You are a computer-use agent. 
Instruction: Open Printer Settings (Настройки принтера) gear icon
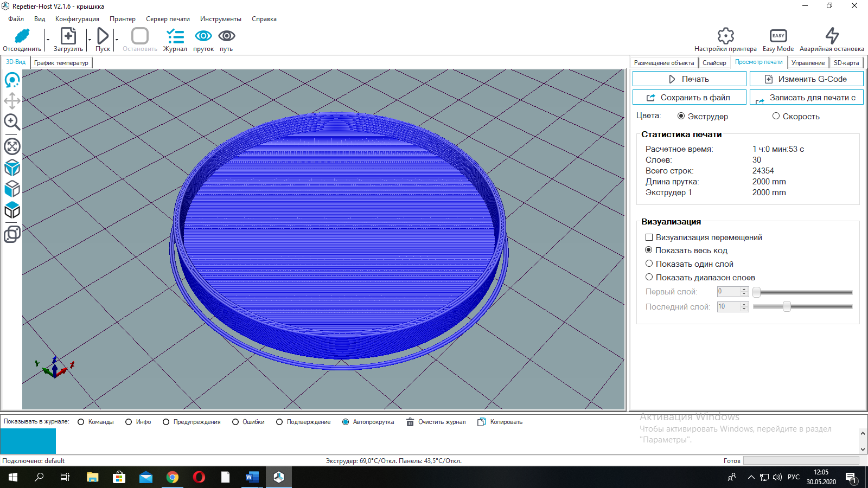pos(725,36)
